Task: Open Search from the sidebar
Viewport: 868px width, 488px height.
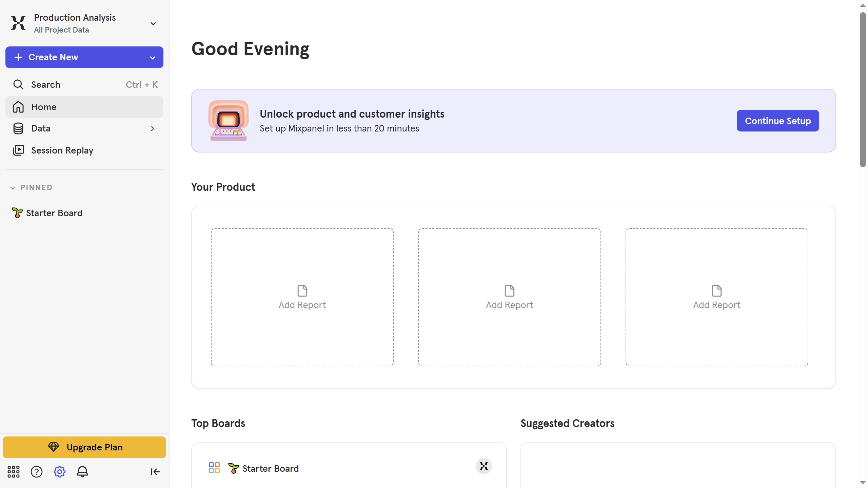Action: click(x=84, y=84)
